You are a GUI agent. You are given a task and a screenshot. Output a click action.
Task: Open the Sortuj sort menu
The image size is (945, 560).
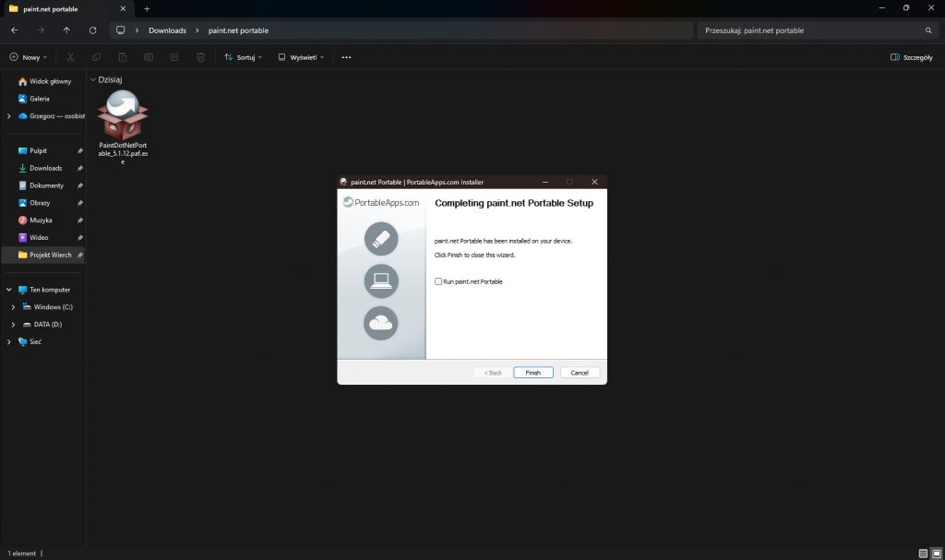point(244,57)
